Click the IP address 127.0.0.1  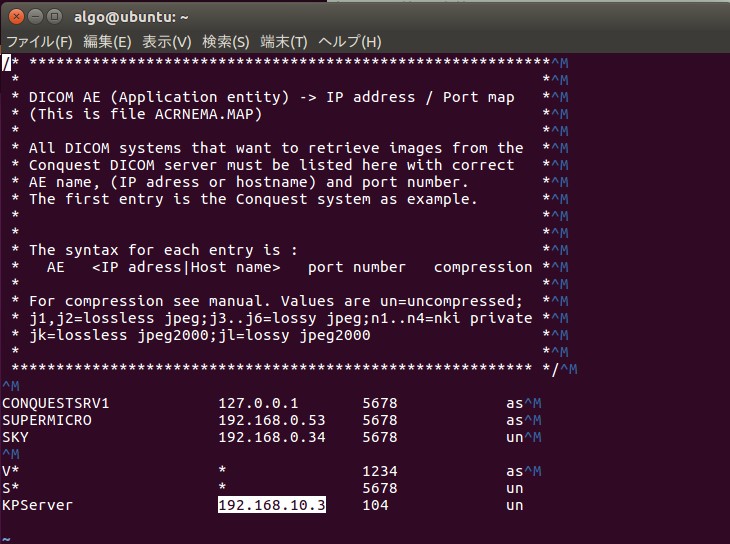pyautogui.click(x=258, y=403)
